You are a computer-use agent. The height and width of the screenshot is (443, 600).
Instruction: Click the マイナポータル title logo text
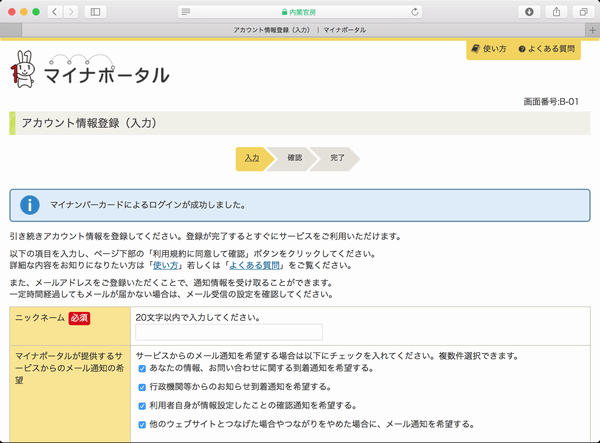106,75
